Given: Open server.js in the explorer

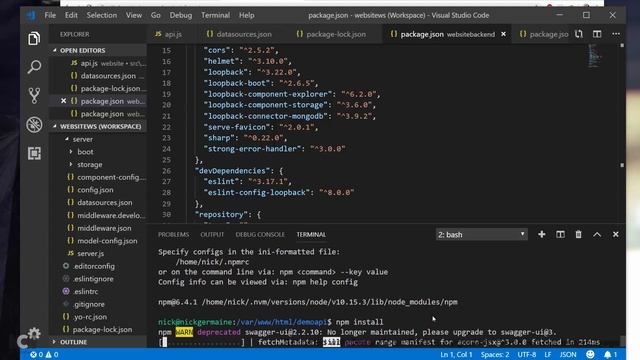Looking at the screenshot, I should tap(98, 253).
